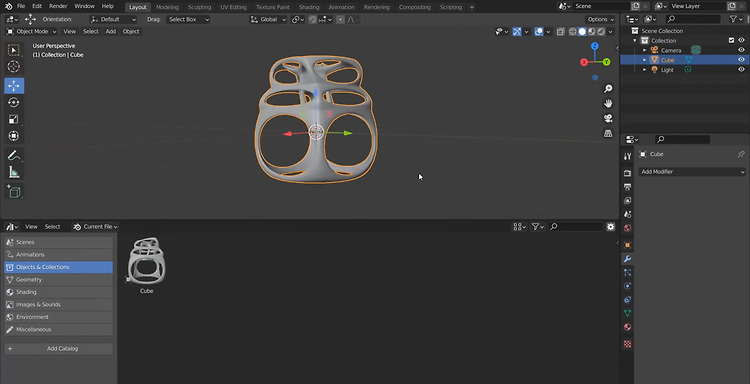The height and width of the screenshot is (384, 750).
Task: Select the Select Box tool in the left toolbar
Action: click(x=14, y=50)
